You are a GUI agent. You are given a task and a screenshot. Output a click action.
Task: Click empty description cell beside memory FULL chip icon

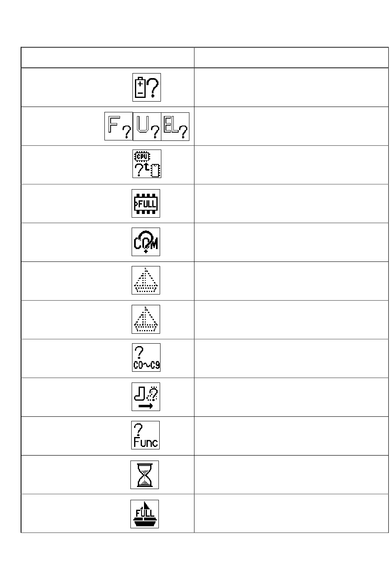[291, 204]
